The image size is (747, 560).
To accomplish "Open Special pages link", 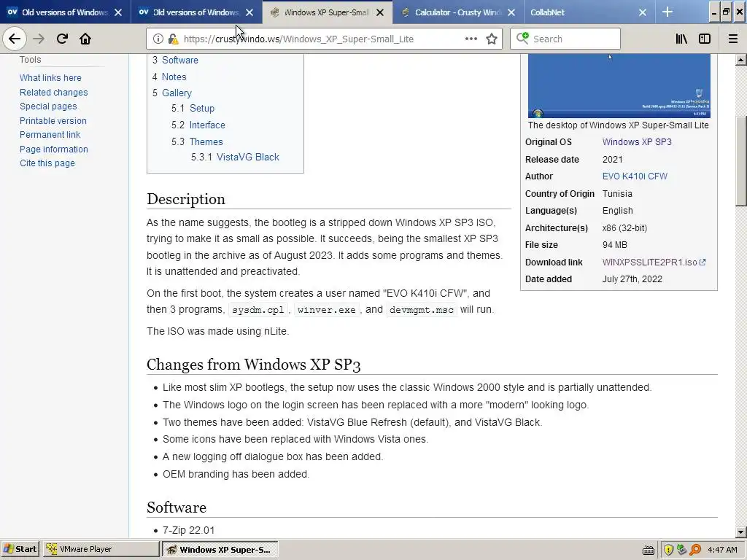I will pos(48,106).
